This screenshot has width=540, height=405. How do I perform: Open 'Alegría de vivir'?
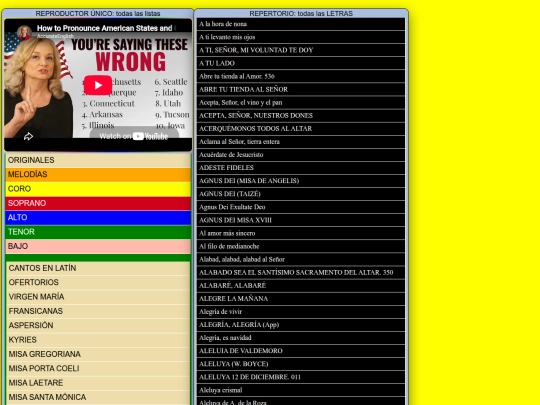[x=301, y=312]
